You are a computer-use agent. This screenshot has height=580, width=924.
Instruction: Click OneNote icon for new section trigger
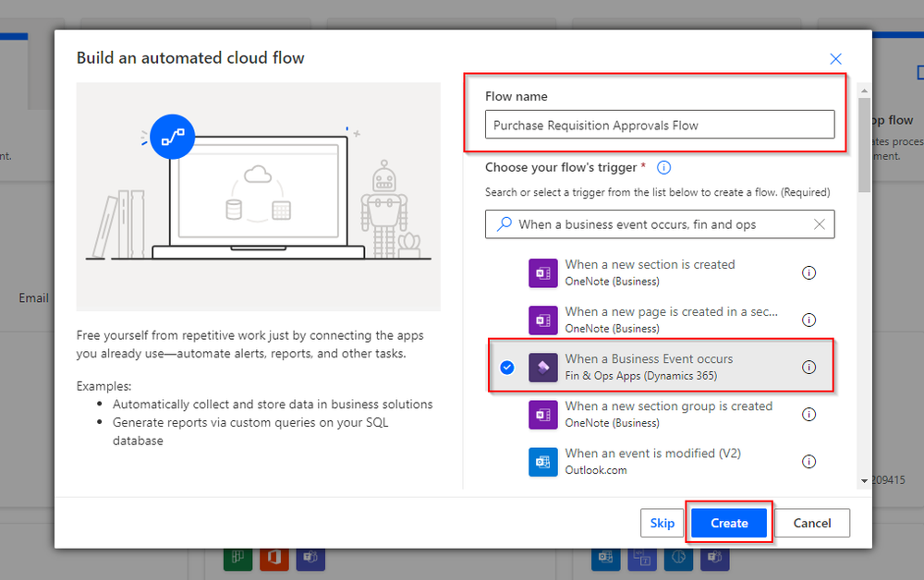pyautogui.click(x=542, y=273)
